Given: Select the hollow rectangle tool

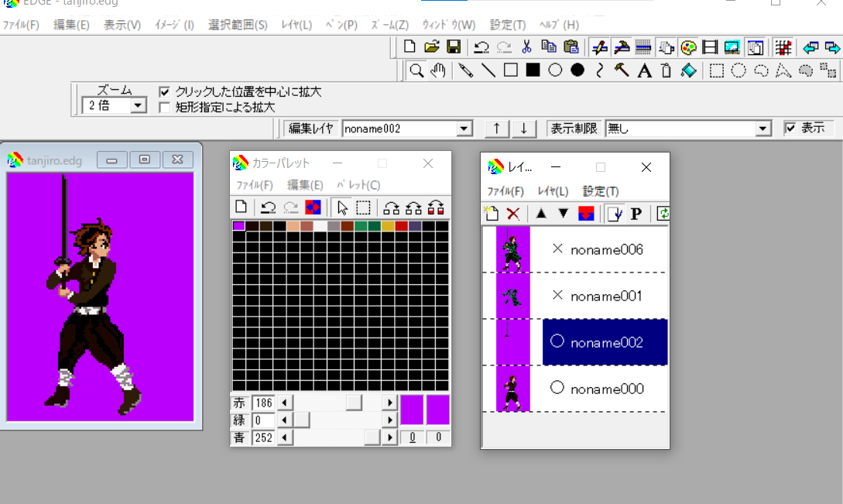Looking at the screenshot, I should tap(511, 70).
